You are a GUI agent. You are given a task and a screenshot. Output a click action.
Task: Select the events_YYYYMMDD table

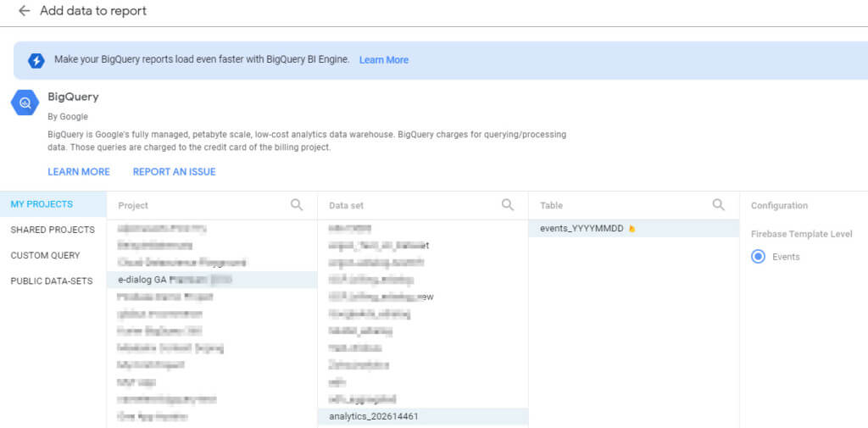point(581,229)
